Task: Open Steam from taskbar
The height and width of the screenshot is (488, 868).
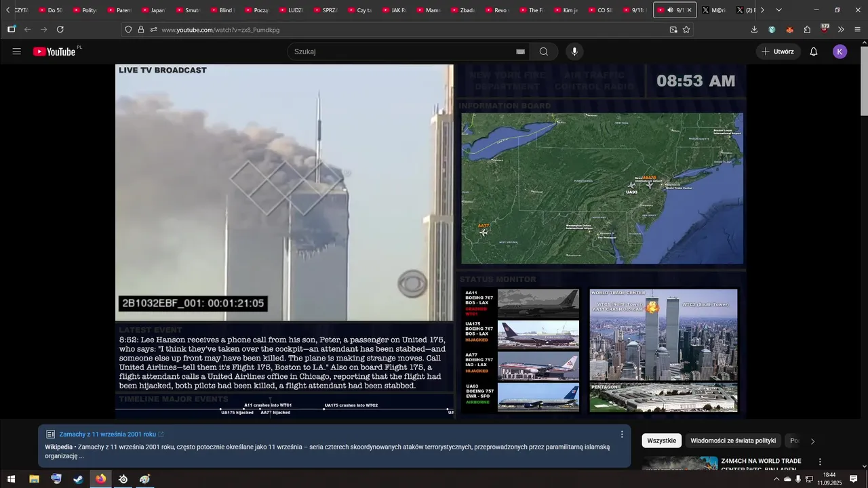Action: pos(79,479)
